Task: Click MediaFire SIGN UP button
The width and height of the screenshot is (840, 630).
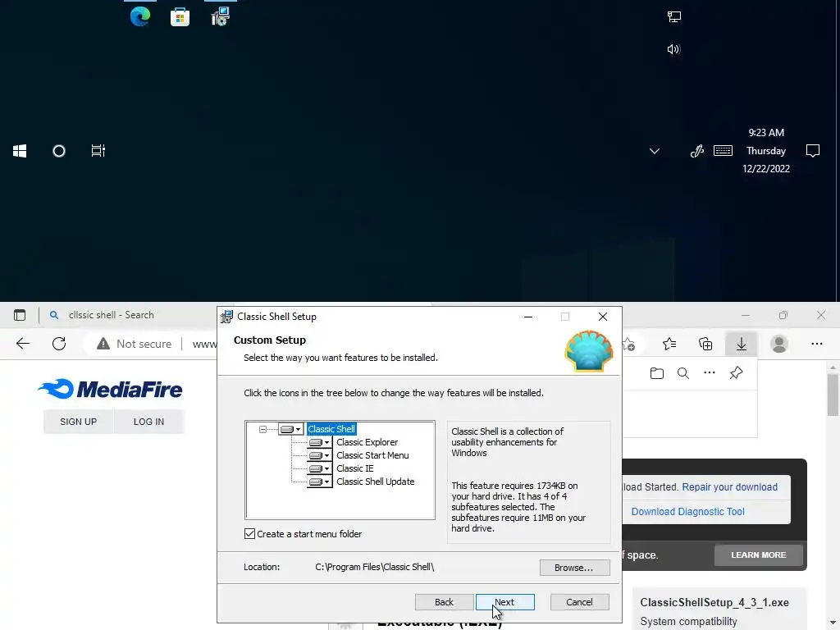Action: [78, 422]
